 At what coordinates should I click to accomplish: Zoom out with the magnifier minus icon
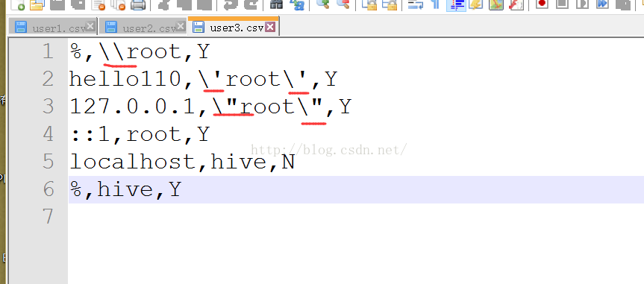[x=343, y=4]
